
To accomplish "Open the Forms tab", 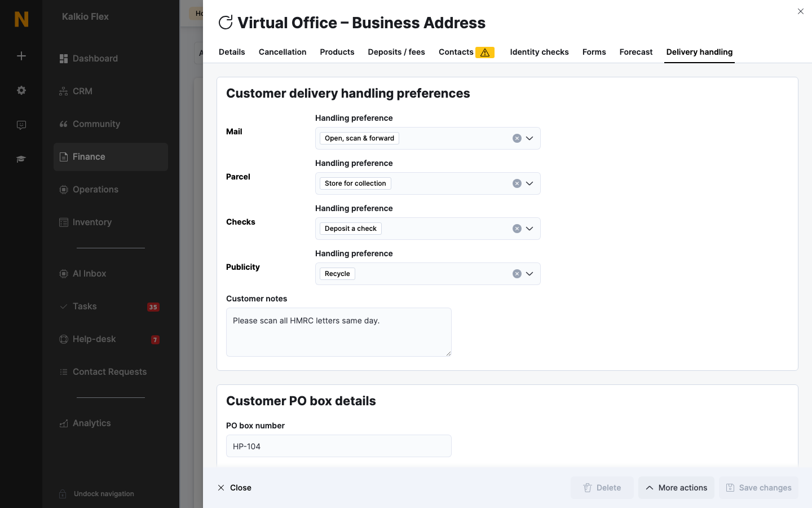I will [594, 52].
